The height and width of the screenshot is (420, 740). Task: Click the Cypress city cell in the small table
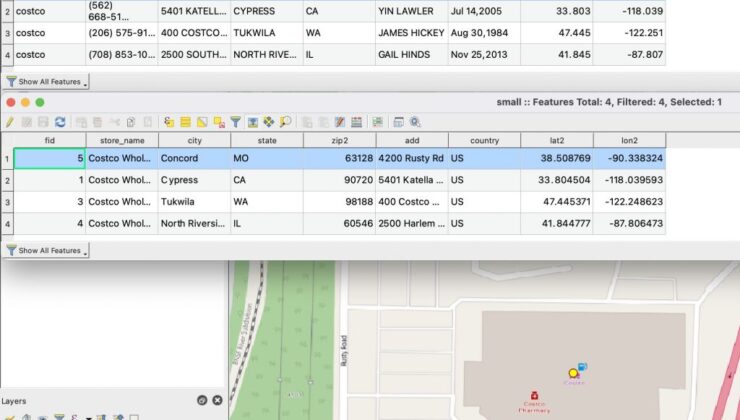[194, 180]
